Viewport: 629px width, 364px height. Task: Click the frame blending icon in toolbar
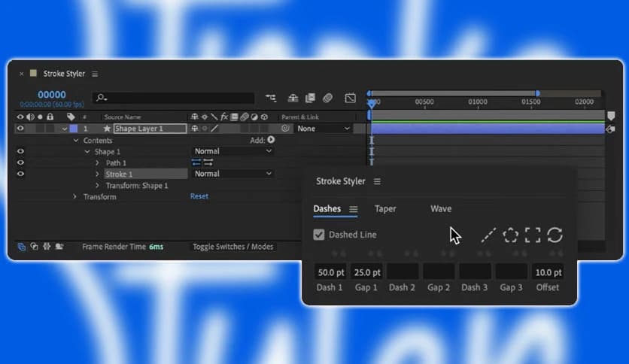(310, 98)
